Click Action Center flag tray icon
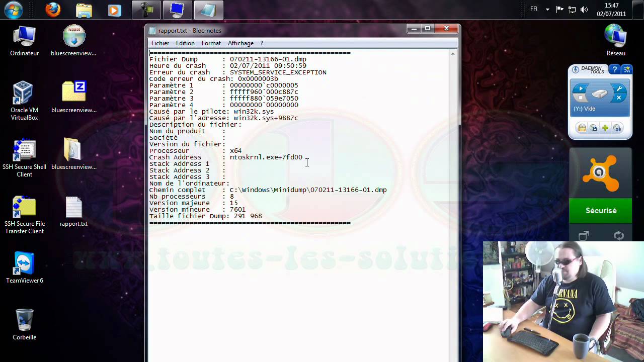The width and height of the screenshot is (644, 362). pos(560,10)
